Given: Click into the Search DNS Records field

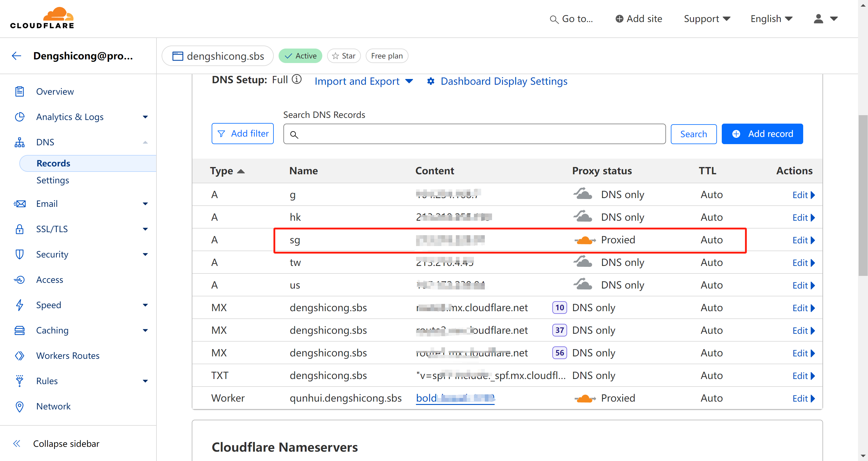Looking at the screenshot, I should point(474,134).
